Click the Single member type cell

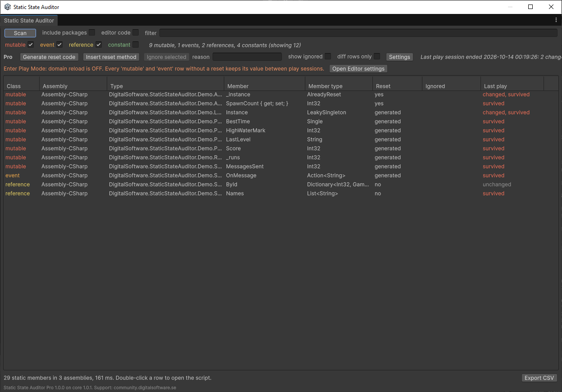(x=315, y=122)
